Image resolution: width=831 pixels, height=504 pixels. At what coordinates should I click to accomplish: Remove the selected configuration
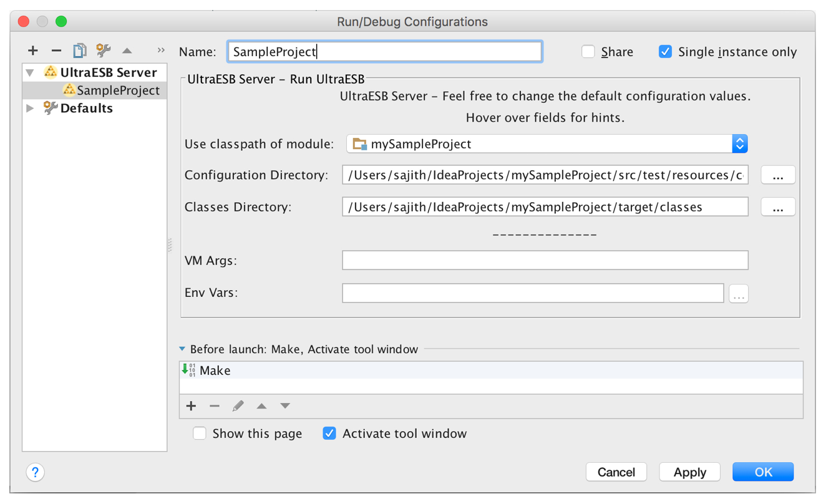click(56, 51)
